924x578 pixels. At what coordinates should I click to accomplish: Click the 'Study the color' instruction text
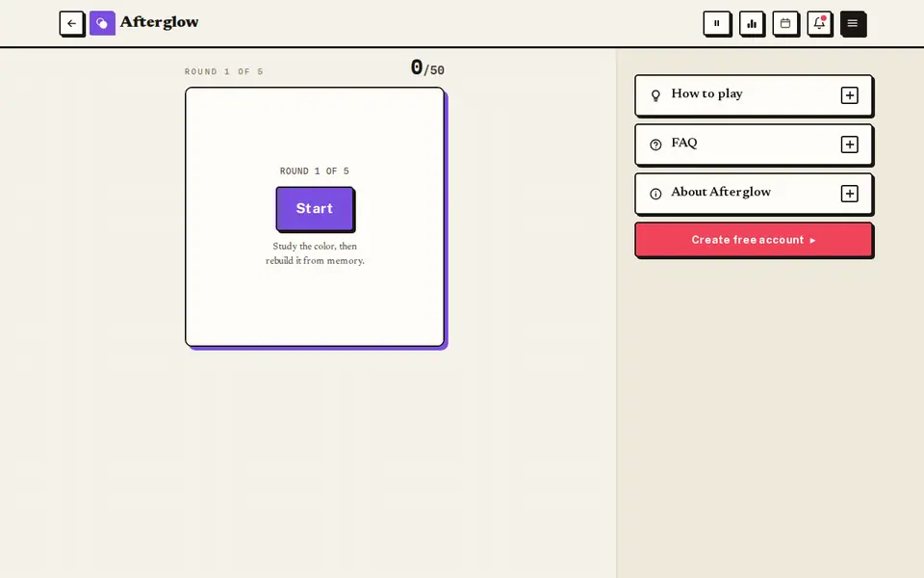tap(315, 253)
